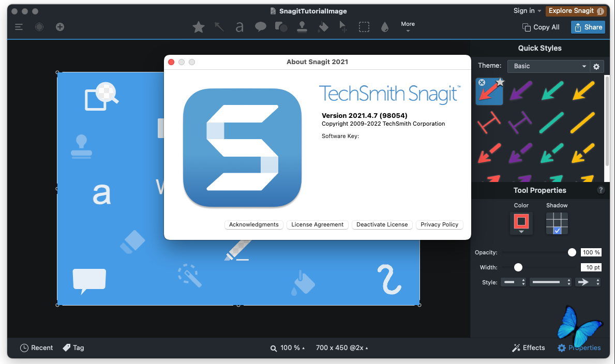Select the red T-bar line style
This screenshot has width=615, height=364.
point(489,123)
